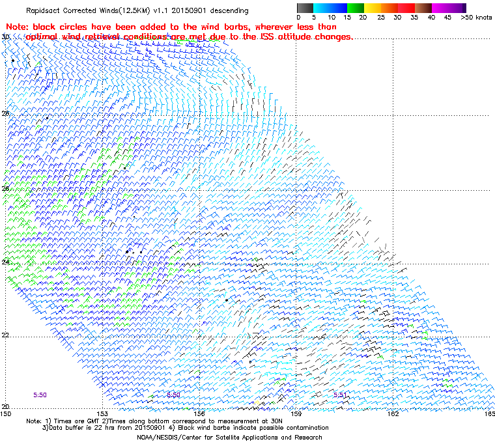
Task: Click the orange 25–30 knots legend segment
Action: coord(389,8)
